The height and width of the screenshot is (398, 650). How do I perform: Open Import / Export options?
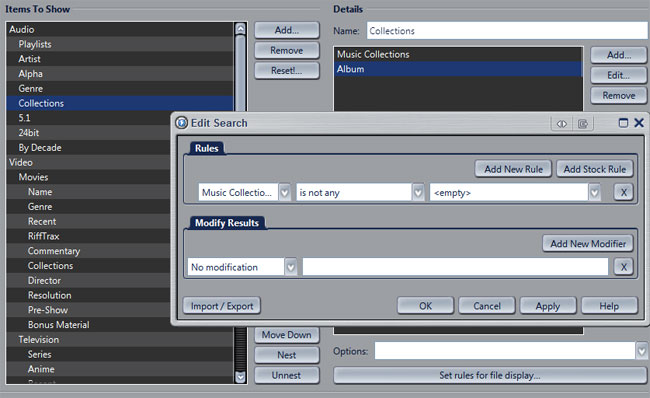(222, 306)
